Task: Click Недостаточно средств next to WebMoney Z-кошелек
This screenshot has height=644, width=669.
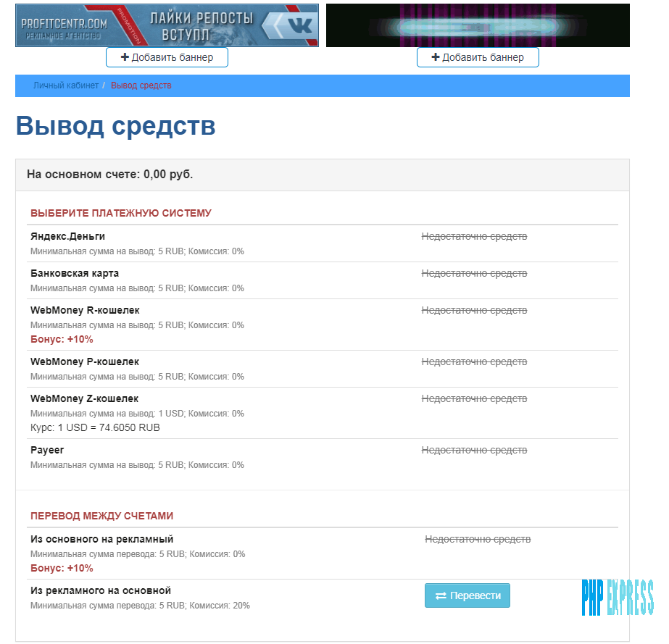Action: [474, 398]
